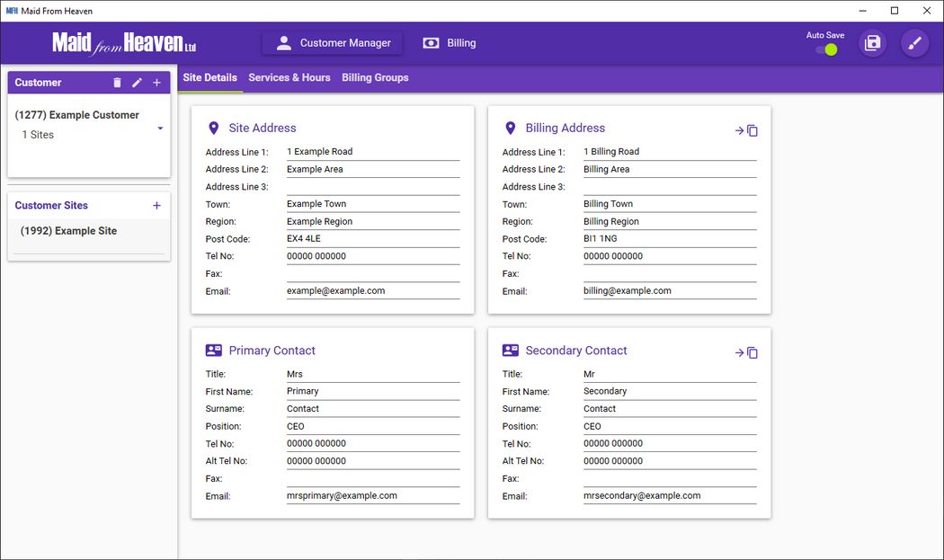Copy site address into Billing Address
The image size is (944, 560).
point(746,130)
